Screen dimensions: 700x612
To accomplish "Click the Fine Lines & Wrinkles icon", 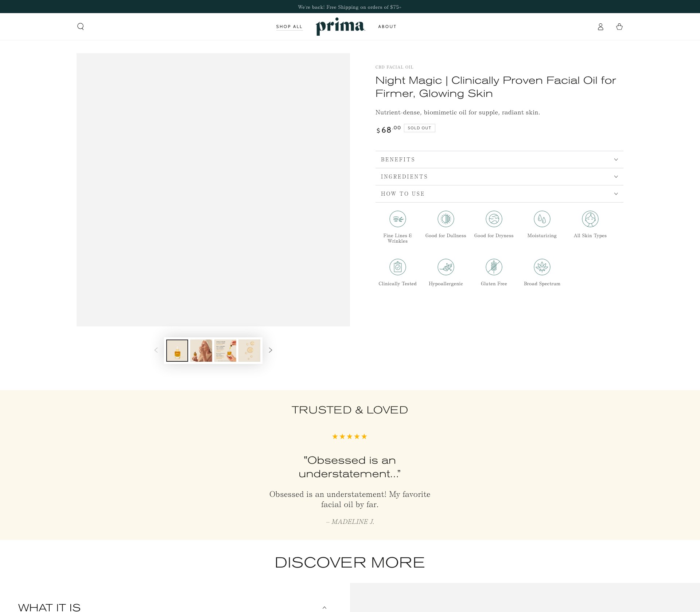I will click(397, 219).
